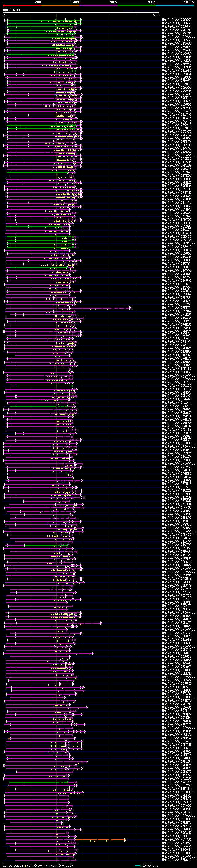
Task: Open hit UniRef100_Q39600
Action: [x=177, y=26]
